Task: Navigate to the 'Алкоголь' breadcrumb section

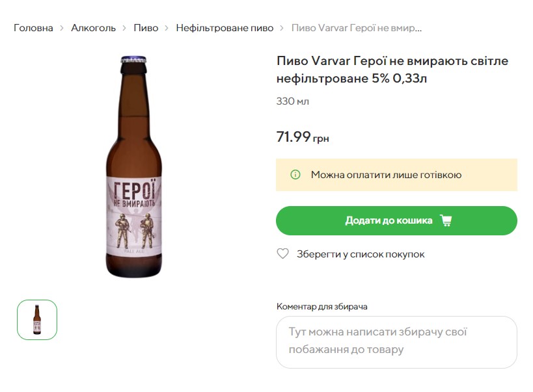Action: tap(93, 27)
